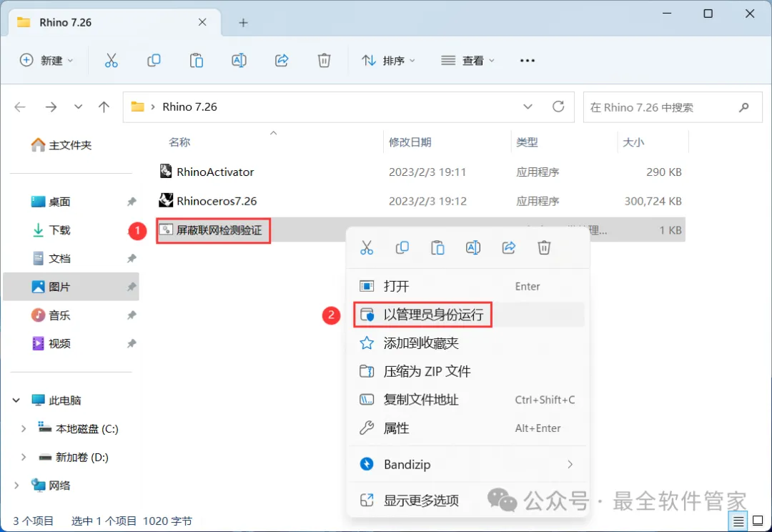Click the Cut icon in the top toolbar
Viewport: 772px width, 532px height.
112,61
